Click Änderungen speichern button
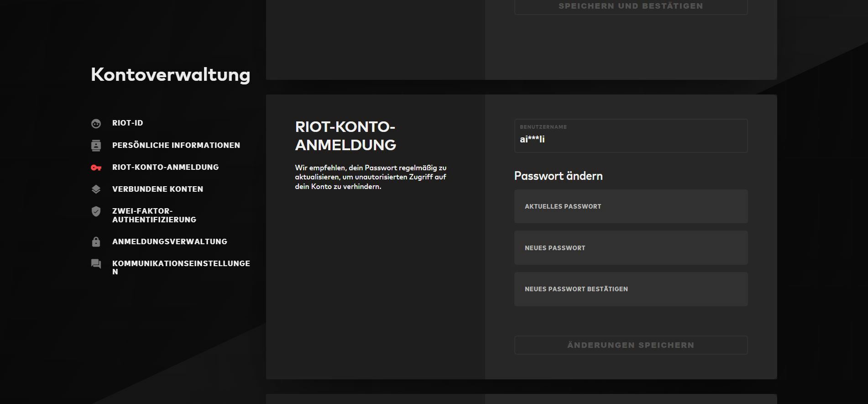868x404 pixels. click(x=631, y=345)
